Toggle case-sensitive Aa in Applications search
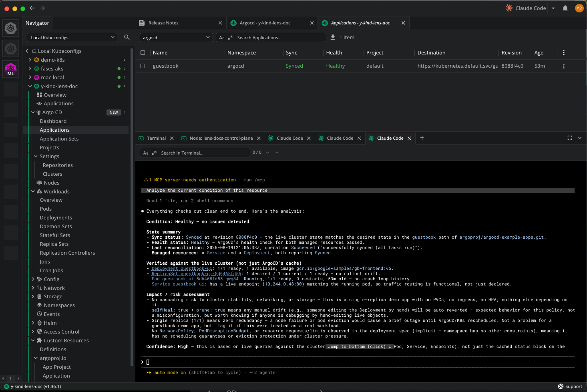 click(x=222, y=37)
